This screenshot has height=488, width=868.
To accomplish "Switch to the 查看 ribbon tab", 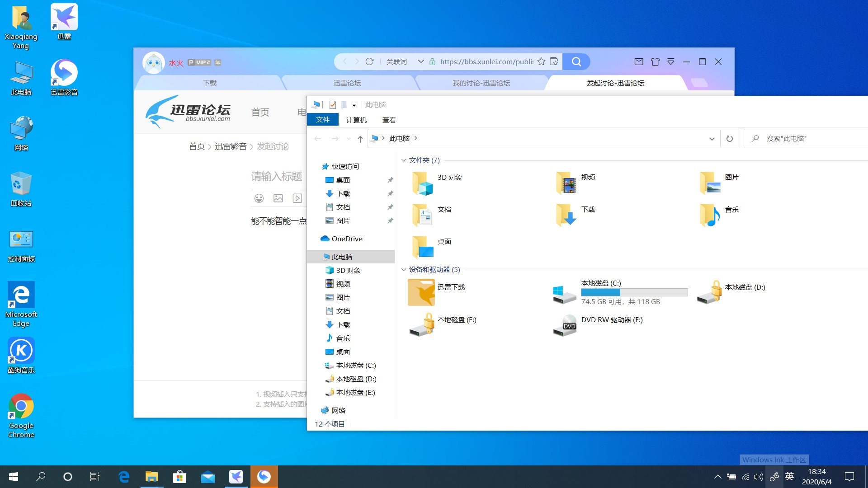I will (389, 119).
